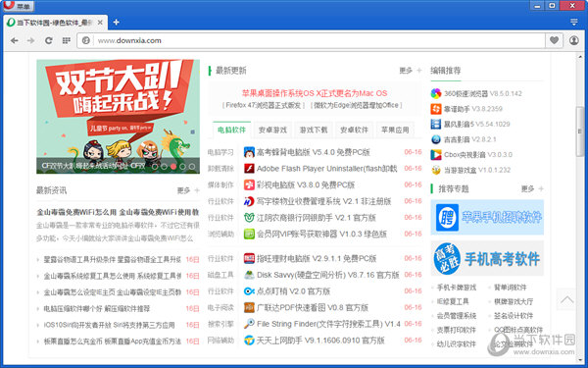Click the scrollbar up arrow
588x368 pixels.
click(580, 57)
